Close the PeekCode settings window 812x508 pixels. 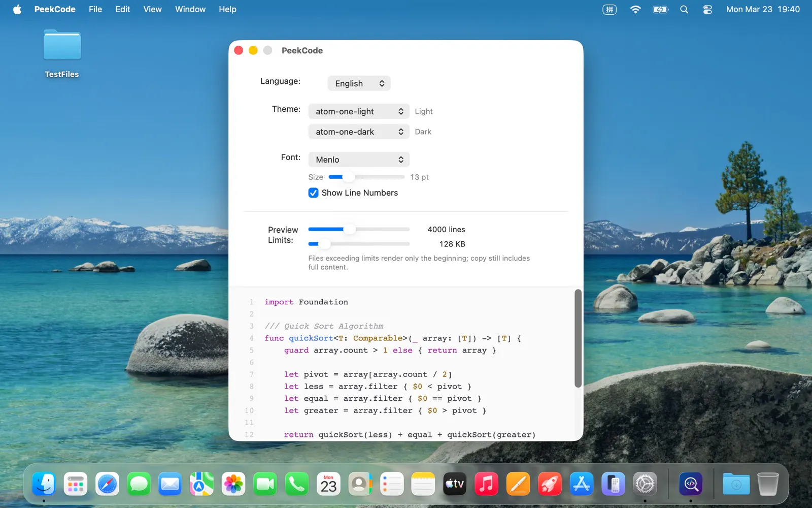(x=239, y=50)
